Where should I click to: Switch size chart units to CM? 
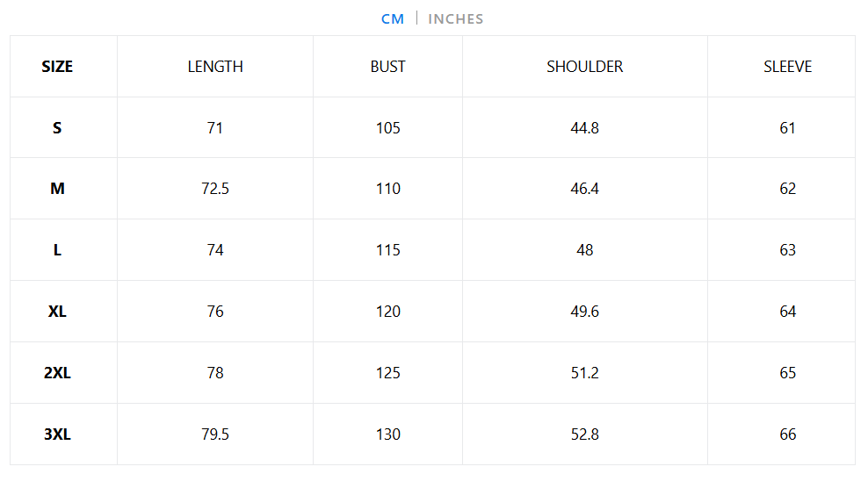[x=393, y=18]
